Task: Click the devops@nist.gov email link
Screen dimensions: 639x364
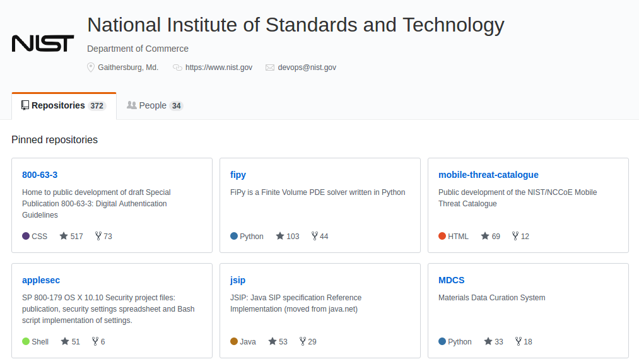Action: (307, 68)
